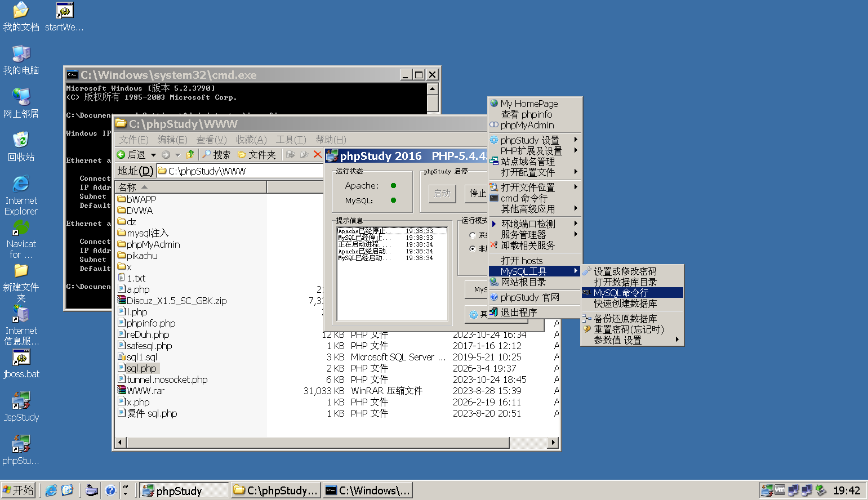Choose 设置或修改密码 from the MySQL submenu
Image resolution: width=868 pixels, height=500 pixels.
(x=632, y=271)
